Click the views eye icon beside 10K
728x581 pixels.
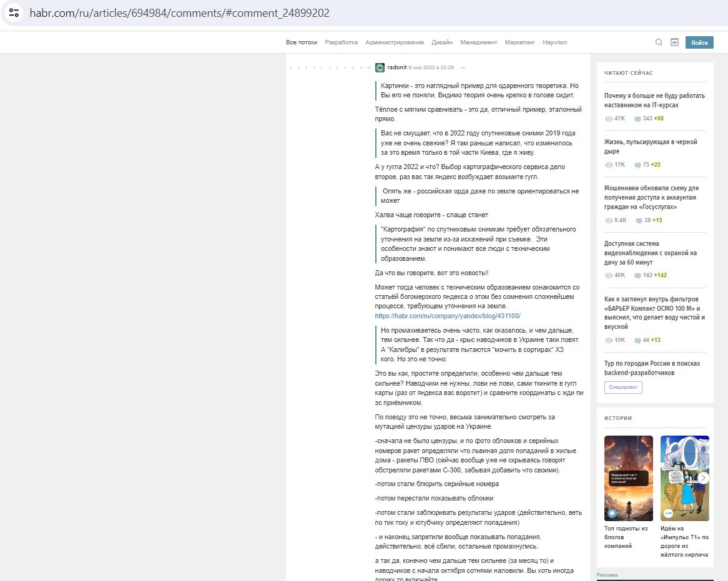click(x=609, y=340)
